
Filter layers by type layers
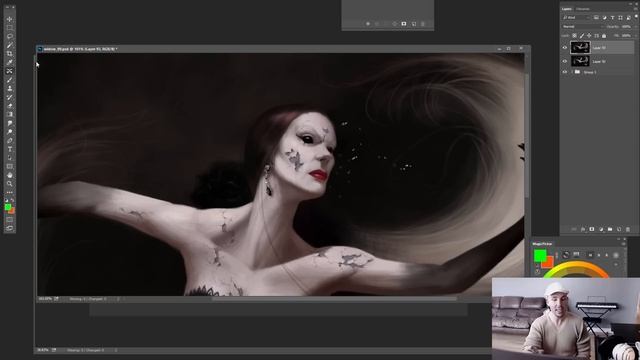pos(612,18)
